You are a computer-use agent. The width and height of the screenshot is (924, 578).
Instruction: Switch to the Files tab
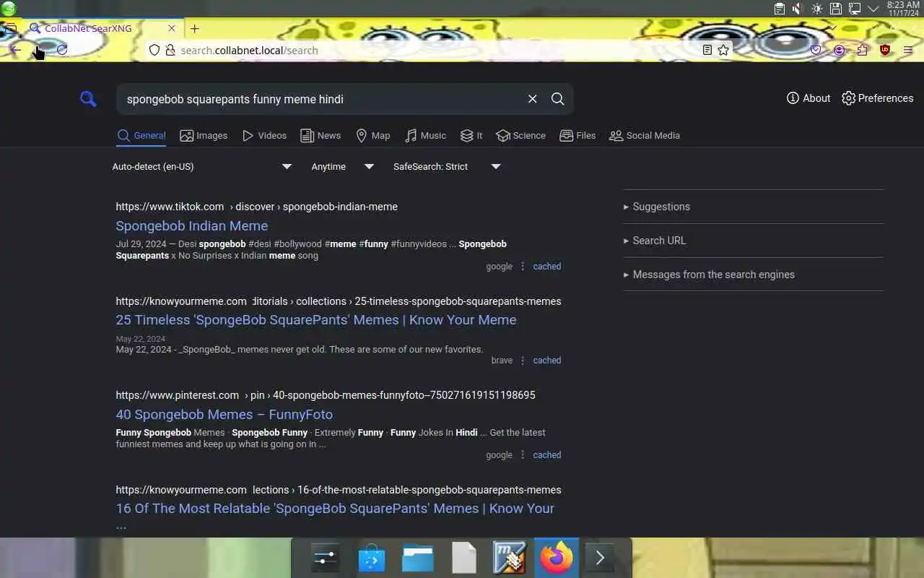(577, 136)
